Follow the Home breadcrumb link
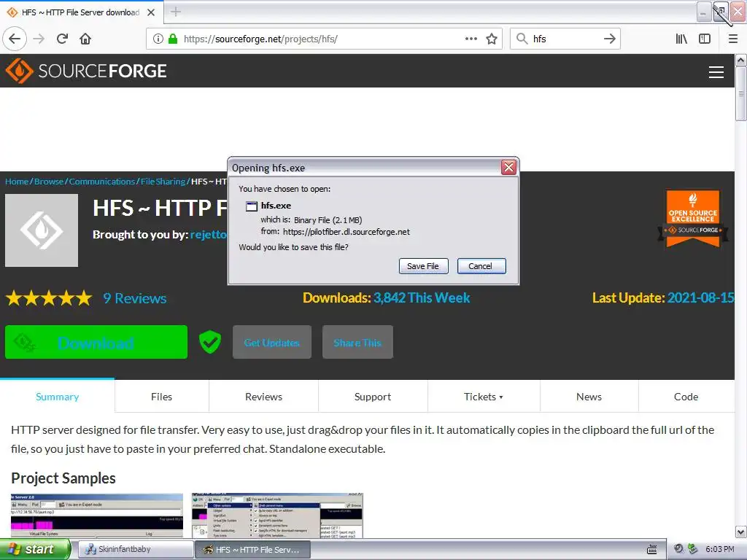 point(17,182)
